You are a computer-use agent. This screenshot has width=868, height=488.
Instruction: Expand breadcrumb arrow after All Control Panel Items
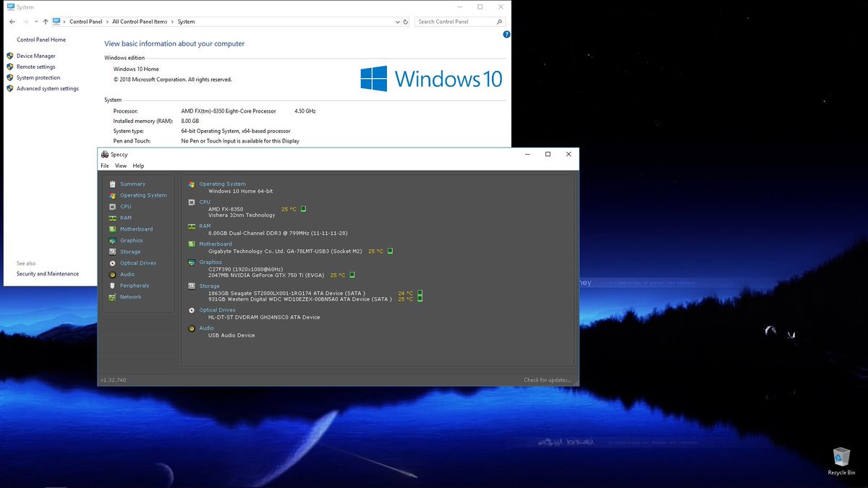point(172,22)
